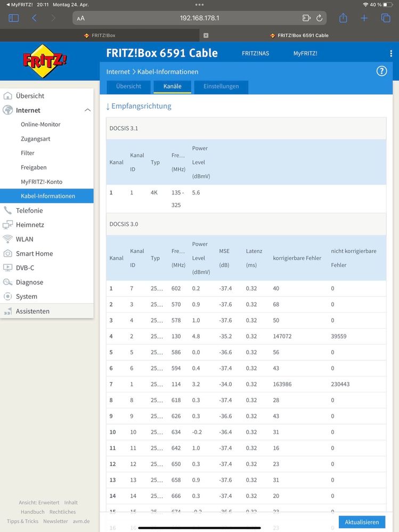Click the 39559 error value

tap(339, 336)
